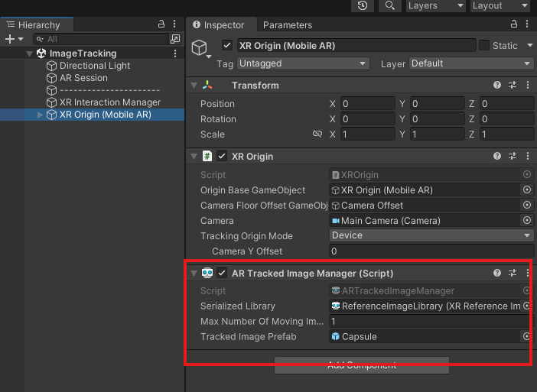537x392 pixels.
Task: Click object picker for Serialized Library
Action: 527,306
